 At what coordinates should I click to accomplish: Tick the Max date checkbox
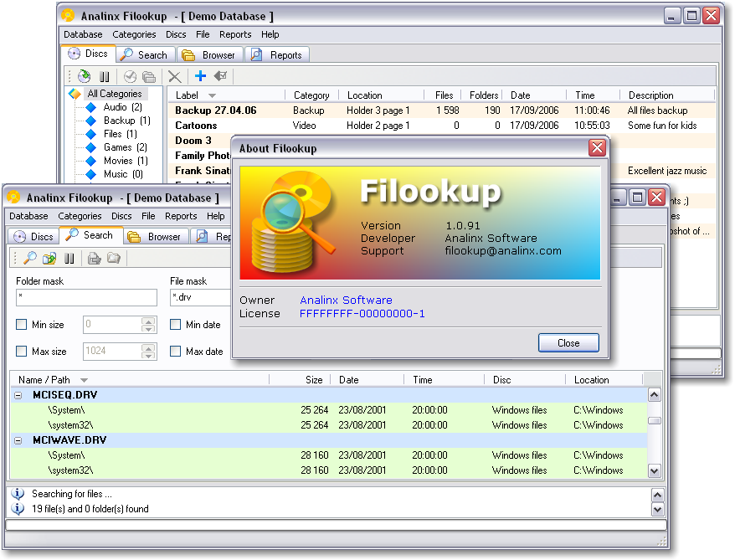[175, 351]
